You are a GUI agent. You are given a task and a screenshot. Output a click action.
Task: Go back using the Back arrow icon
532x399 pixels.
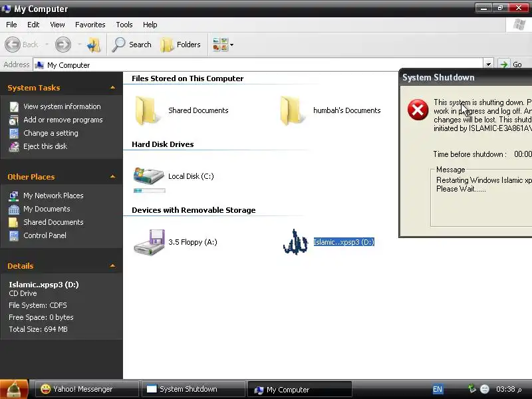(x=13, y=45)
